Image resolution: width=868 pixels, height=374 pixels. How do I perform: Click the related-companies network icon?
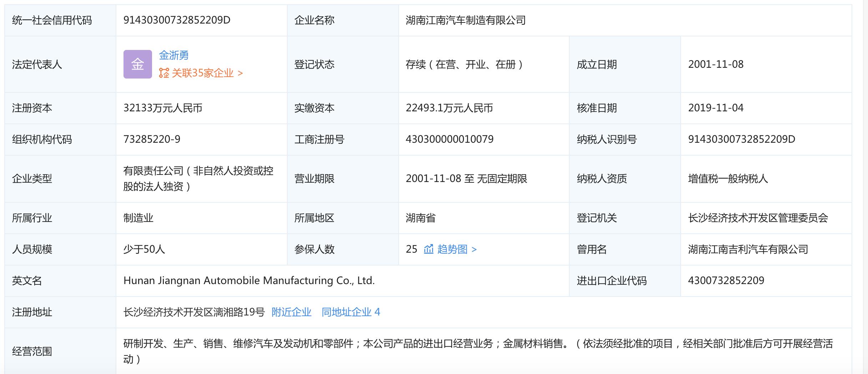coord(164,73)
